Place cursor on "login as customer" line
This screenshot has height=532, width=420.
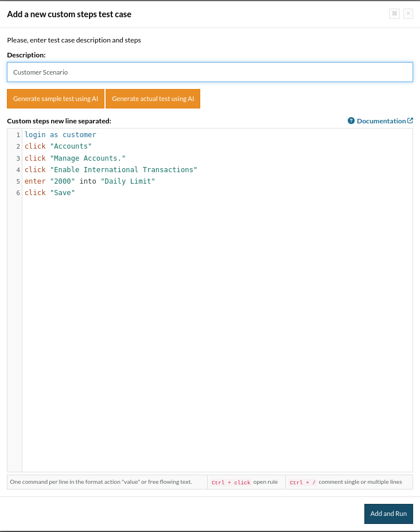point(60,135)
